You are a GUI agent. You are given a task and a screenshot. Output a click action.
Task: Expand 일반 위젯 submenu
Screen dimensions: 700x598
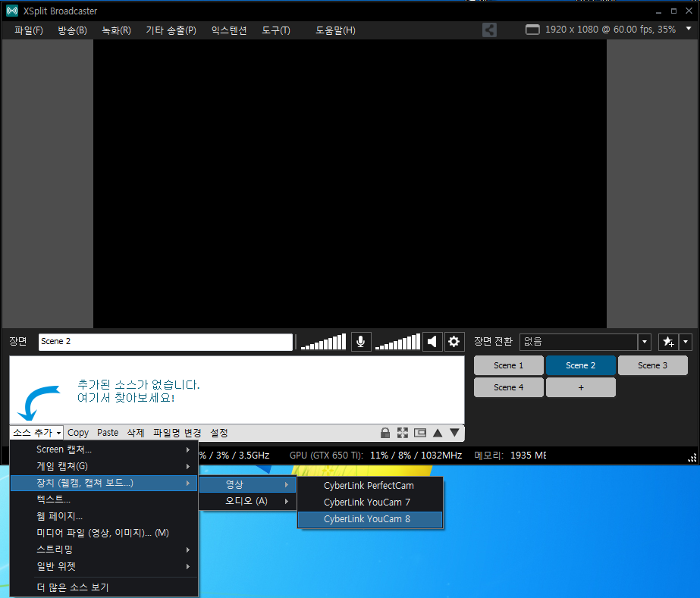coord(104,566)
